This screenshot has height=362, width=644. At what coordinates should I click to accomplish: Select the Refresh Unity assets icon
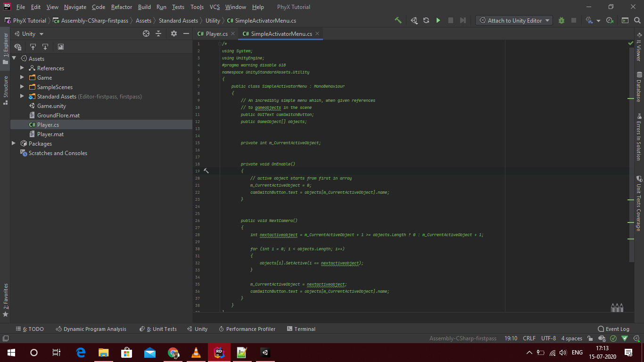point(426,20)
